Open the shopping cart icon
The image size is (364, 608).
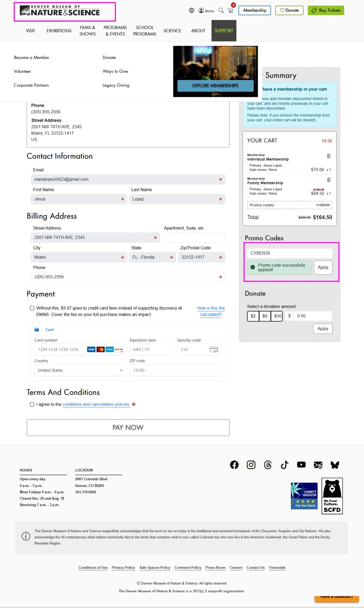[230, 11]
